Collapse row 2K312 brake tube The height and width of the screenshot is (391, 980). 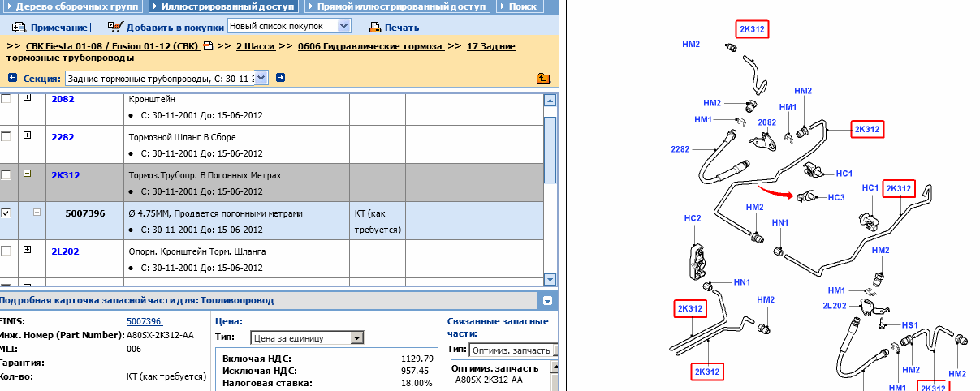(27, 174)
